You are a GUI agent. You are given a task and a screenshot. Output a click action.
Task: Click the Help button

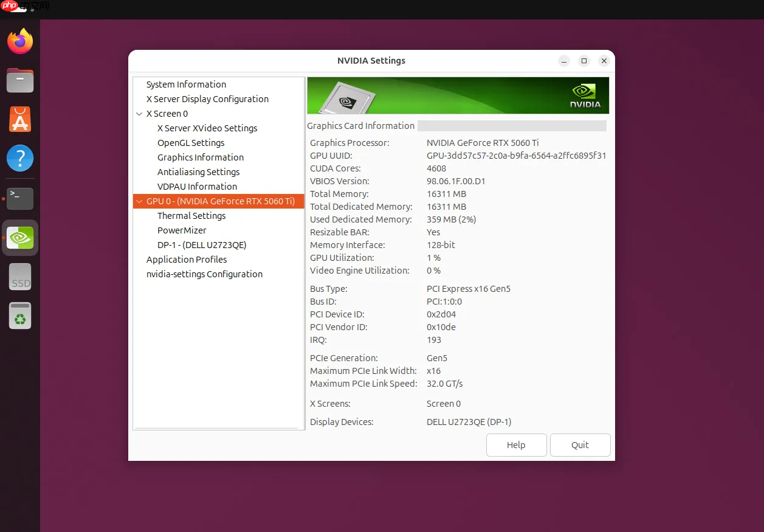516,444
